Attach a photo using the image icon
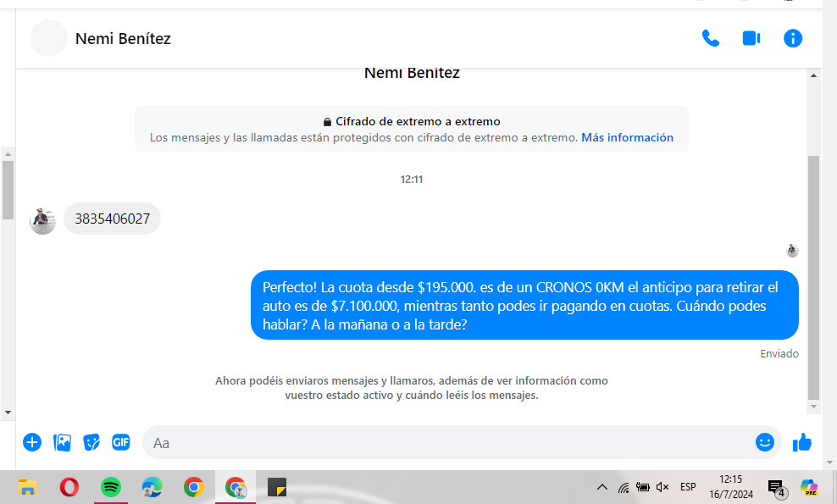Image resolution: width=837 pixels, height=504 pixels. tap(62, 442)
